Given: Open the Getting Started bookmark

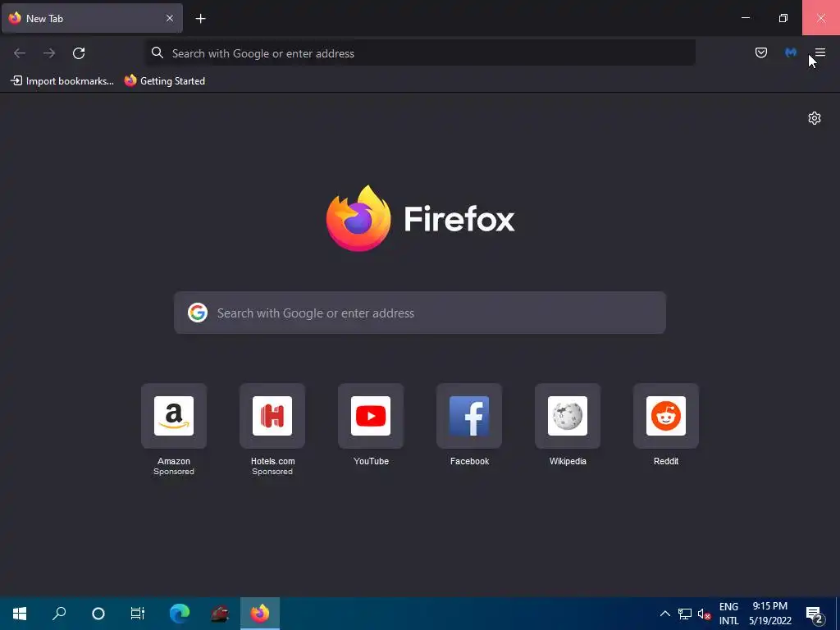Looking at the screenshot, I should coord(164,81).
